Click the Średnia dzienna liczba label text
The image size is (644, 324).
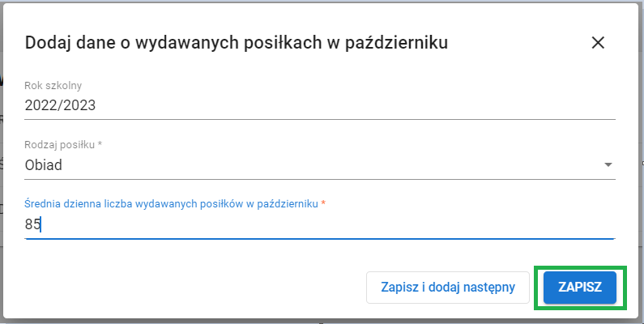point(172,204)
